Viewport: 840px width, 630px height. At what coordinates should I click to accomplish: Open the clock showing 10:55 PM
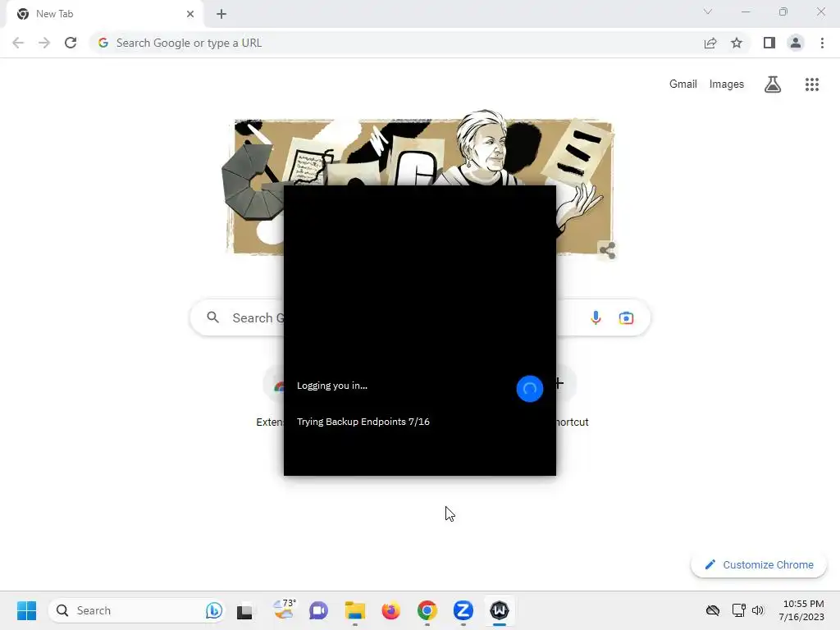coord(801,610)
